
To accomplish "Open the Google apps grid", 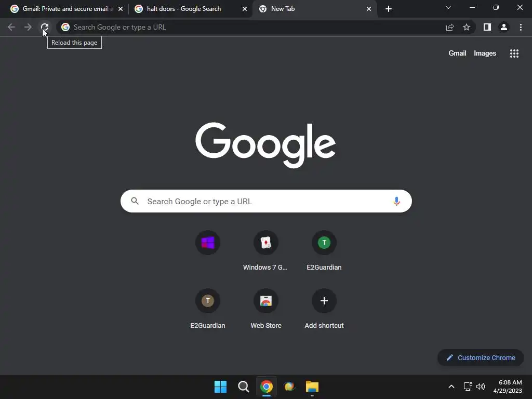I will tap(514, 54).
